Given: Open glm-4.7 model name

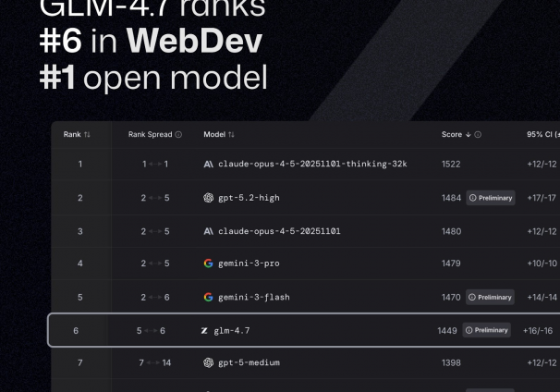Looking at the screenshot, I should [232, 331].
